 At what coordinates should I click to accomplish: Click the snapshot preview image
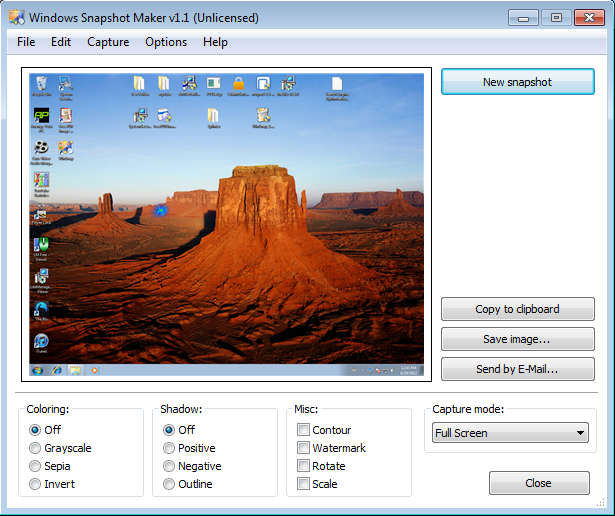coord(226,224)
